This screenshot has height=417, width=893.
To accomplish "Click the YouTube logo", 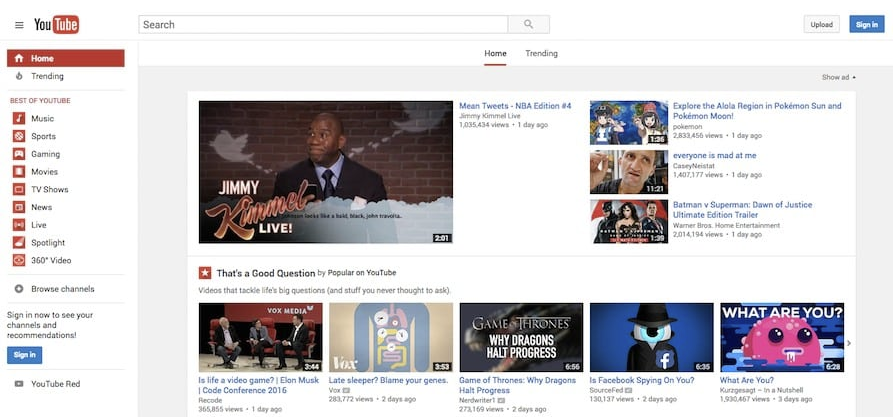I will (56, 24).
